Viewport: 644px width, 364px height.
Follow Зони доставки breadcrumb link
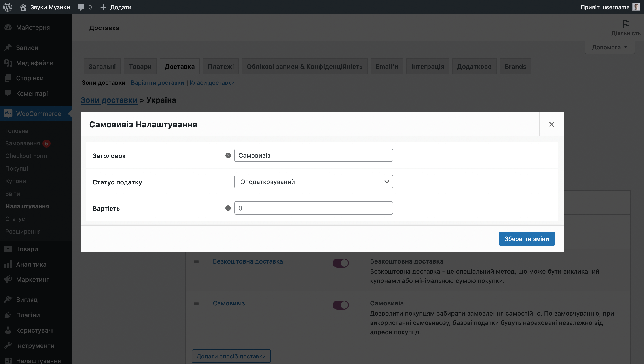point(109,100)
